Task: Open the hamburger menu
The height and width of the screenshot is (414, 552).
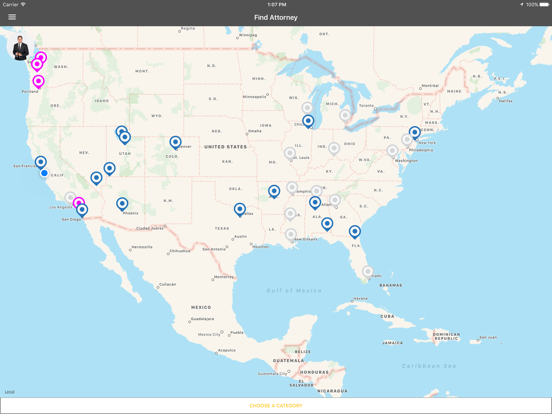Action: point(12,17)
